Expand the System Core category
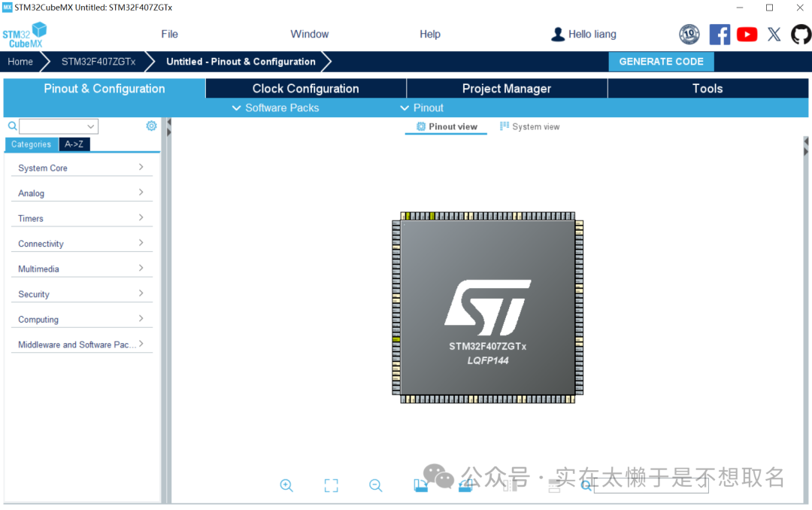Image resolution: width=812 pixels, height=510 pixels. 81,168
